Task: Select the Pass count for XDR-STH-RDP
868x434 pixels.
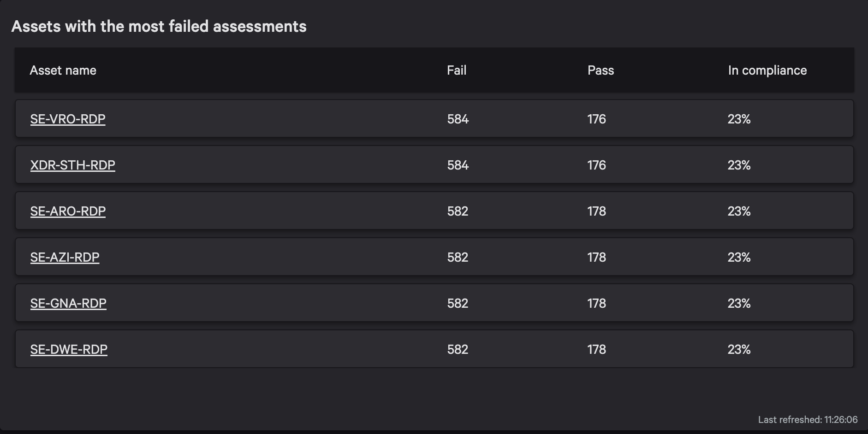Action: tap(596, 165)
